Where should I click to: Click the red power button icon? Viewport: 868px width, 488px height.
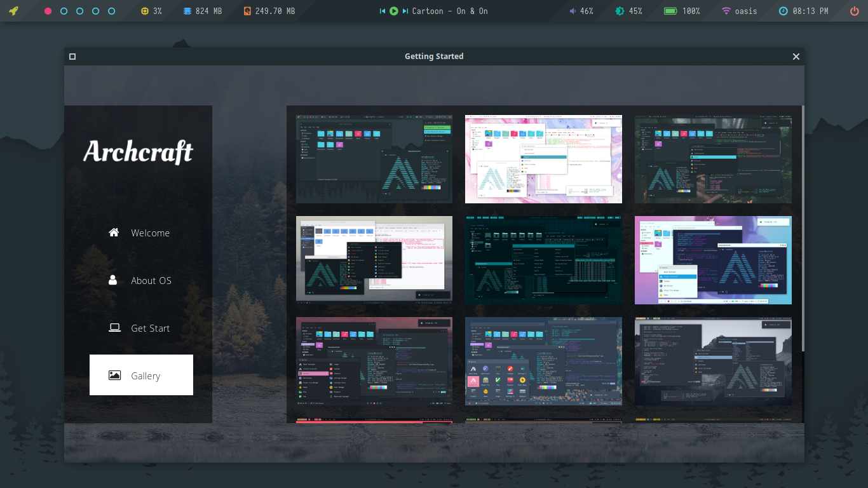click(855, 11)
